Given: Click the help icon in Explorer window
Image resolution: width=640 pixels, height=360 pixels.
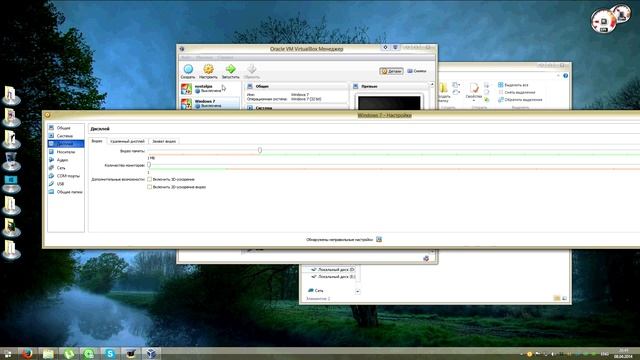Looking at the screenshot, I should tap(565, 76).
